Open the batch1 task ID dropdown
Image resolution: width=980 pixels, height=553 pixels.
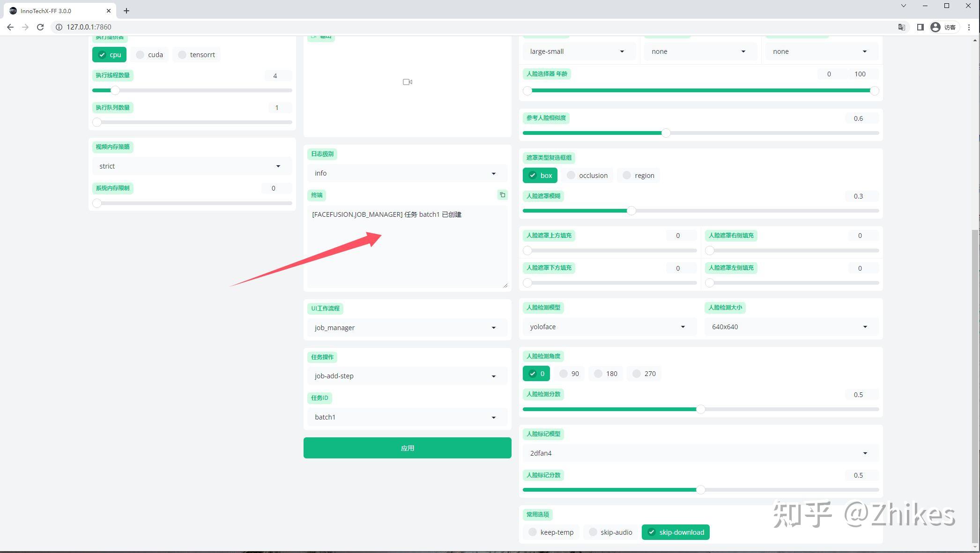click(408, 417)
